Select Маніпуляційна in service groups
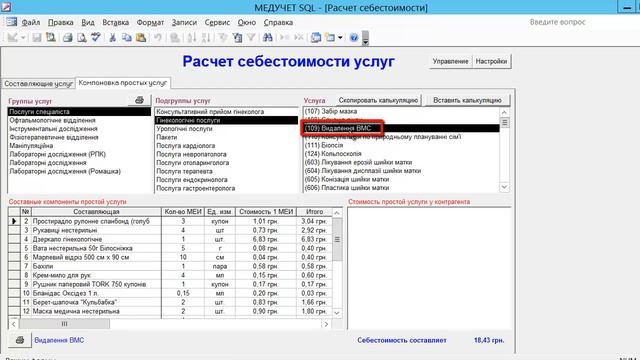 [79, 146]
